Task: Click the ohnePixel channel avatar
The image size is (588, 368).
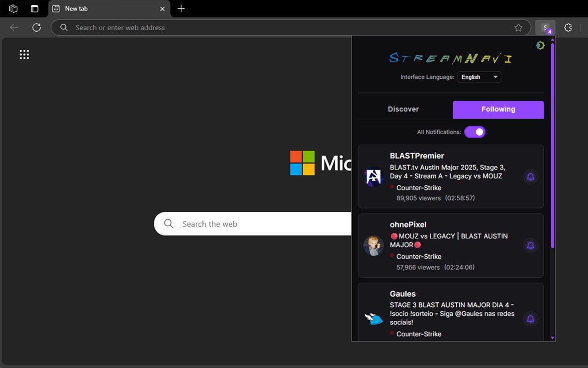Action: (x=373, y=246)
